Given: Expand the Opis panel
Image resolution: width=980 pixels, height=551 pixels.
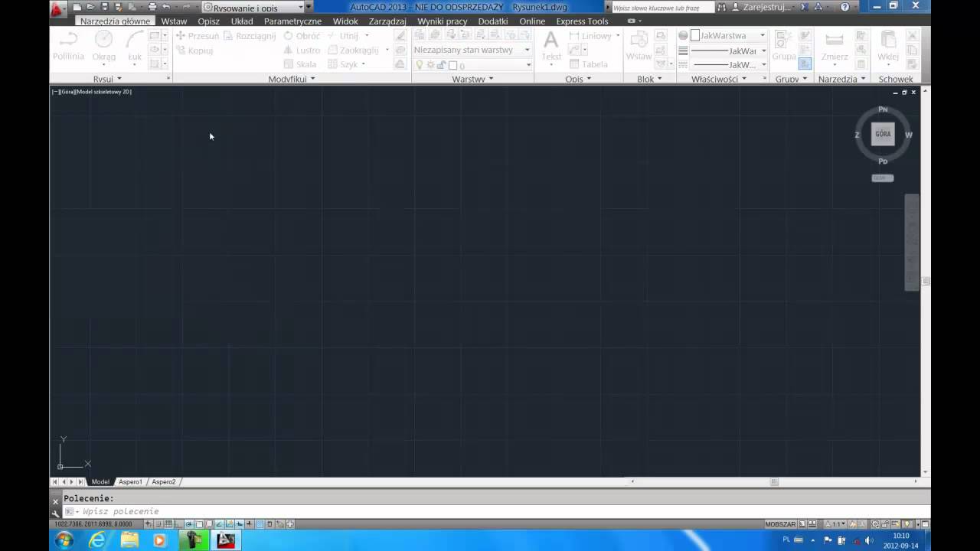Looking at the screenshot, I should click(578, 79).
